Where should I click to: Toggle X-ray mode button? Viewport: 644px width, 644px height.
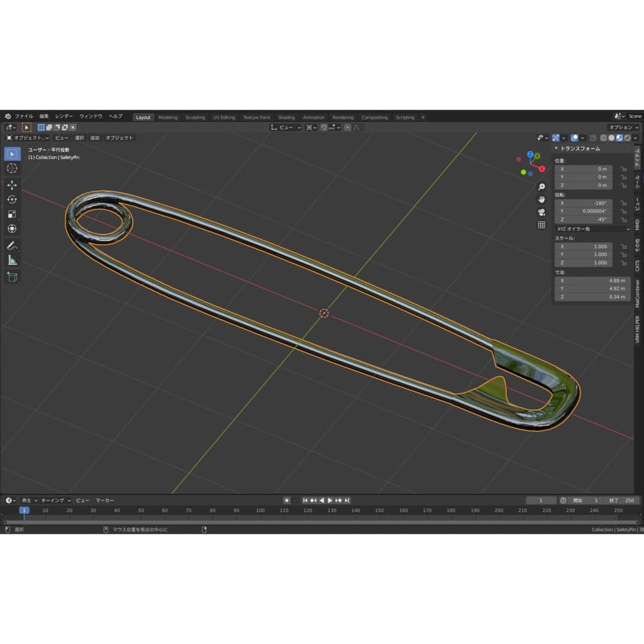tap(592, 138)
